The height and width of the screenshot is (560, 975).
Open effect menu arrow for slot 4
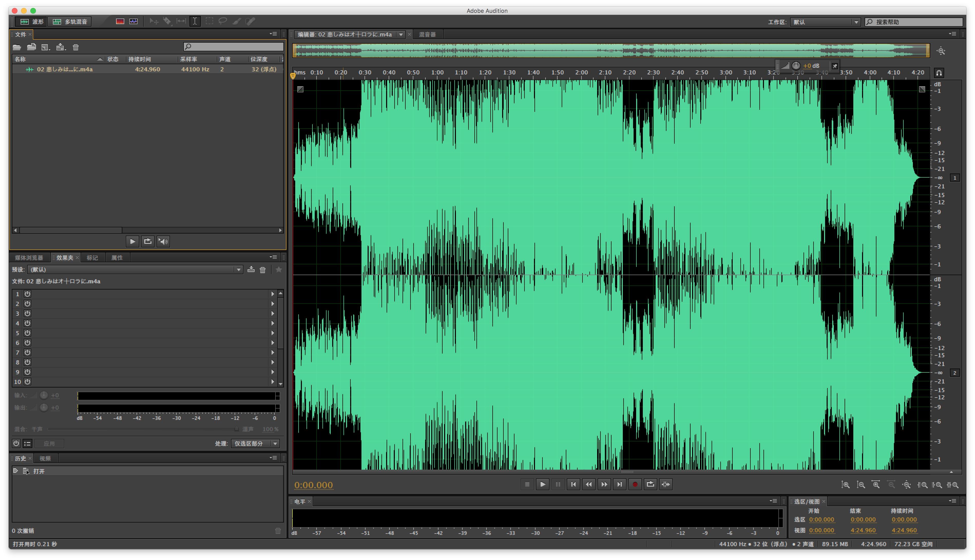point(273,323)
